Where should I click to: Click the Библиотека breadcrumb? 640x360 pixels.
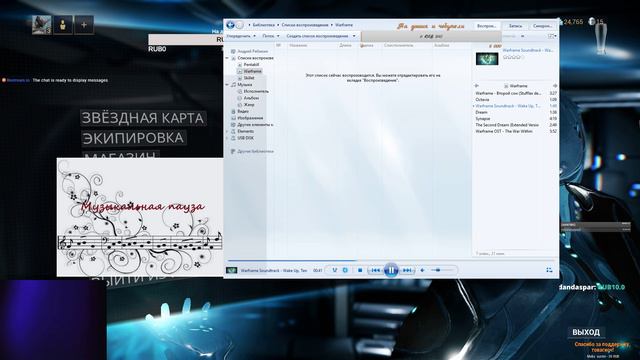point(263,25)
